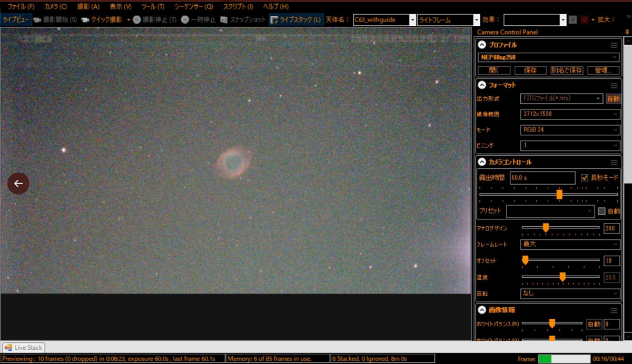The width and height of the screenshot is (632, 364).
Task: Click the 撮影停止 (T) stop icon
Action: (x=136, y=19)
